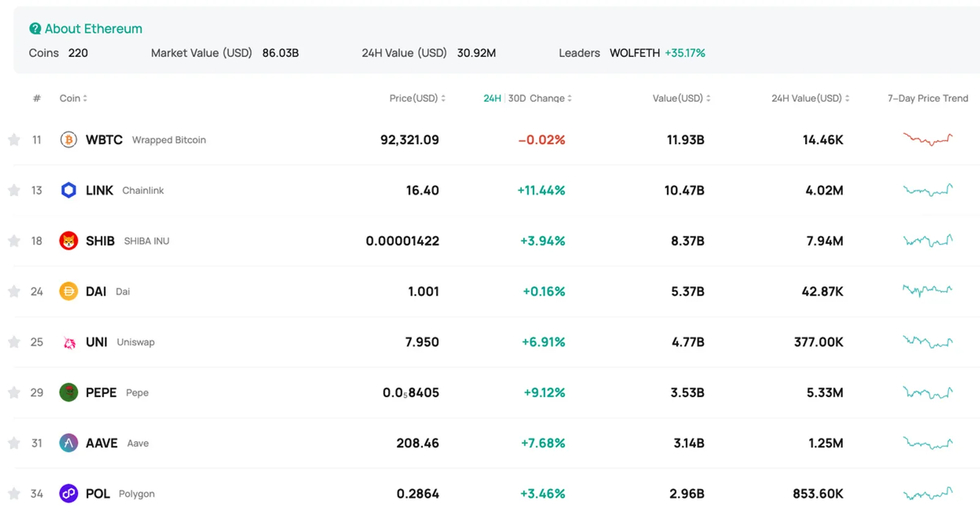Sort by 24H Value(USD) column
Screen dimensions: 980x518
point(810,98)
